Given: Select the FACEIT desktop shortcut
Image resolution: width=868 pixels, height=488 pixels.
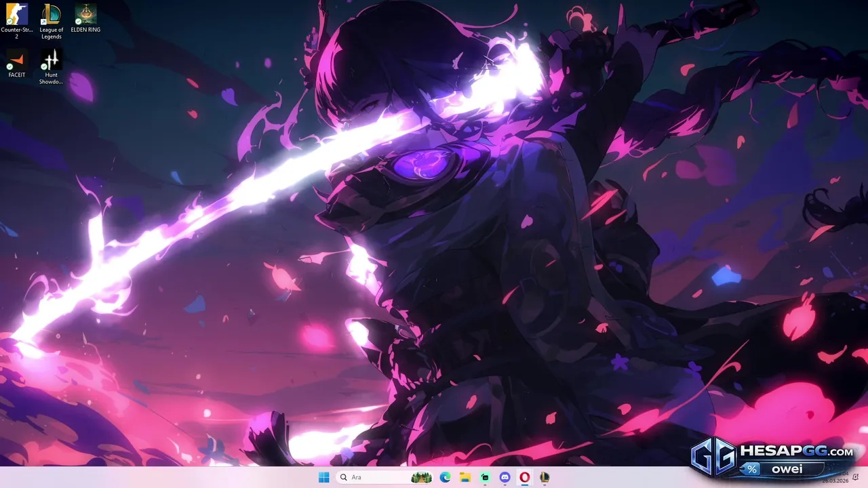Looking at the screenshot, I should coord(17,63).
